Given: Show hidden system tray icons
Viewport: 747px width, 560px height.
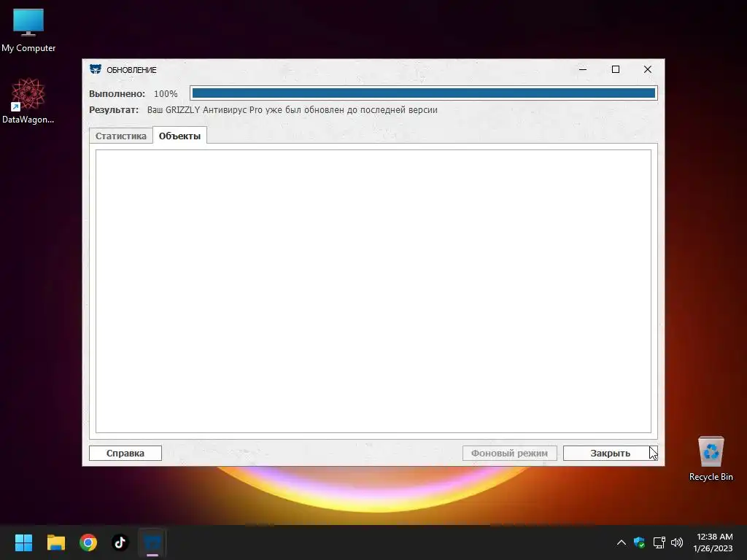Looking at the screenshot, I should click(622, 542).
